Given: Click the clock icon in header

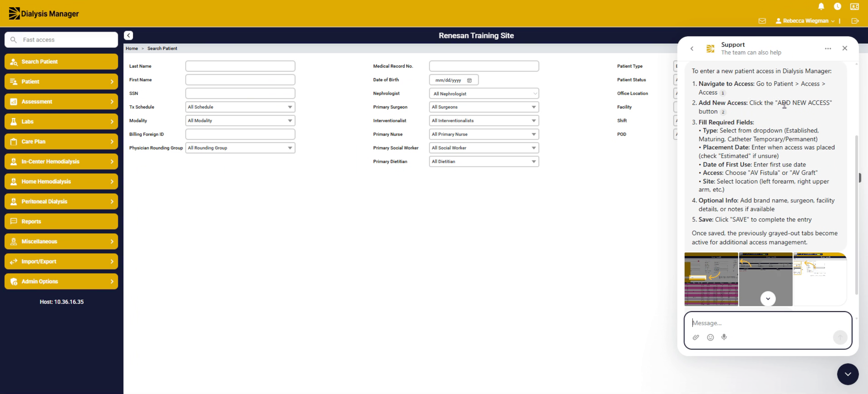Looking at the screenshot, I should [x=837, y=6].
